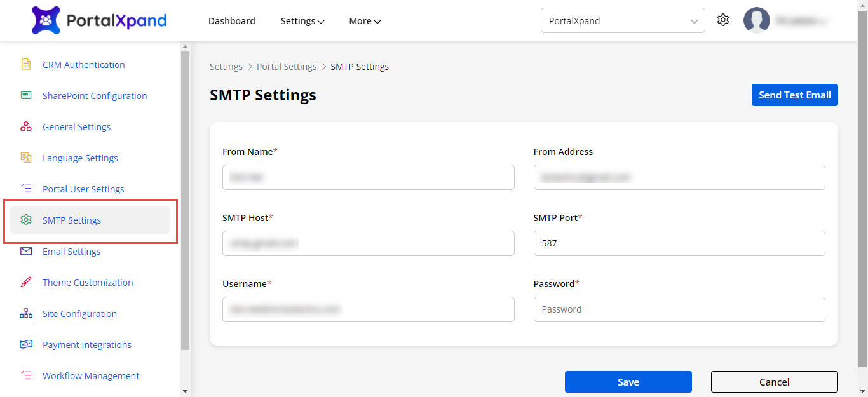Expand the More menu in top navigation
This screenshot has height=397, width=868.
click(x=365, y=21)
